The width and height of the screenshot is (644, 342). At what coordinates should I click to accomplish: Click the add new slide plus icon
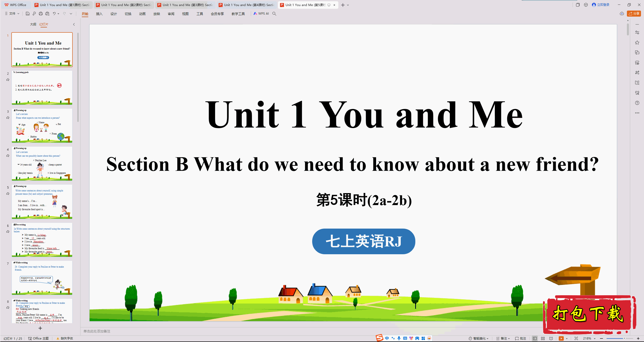[40, 328]
